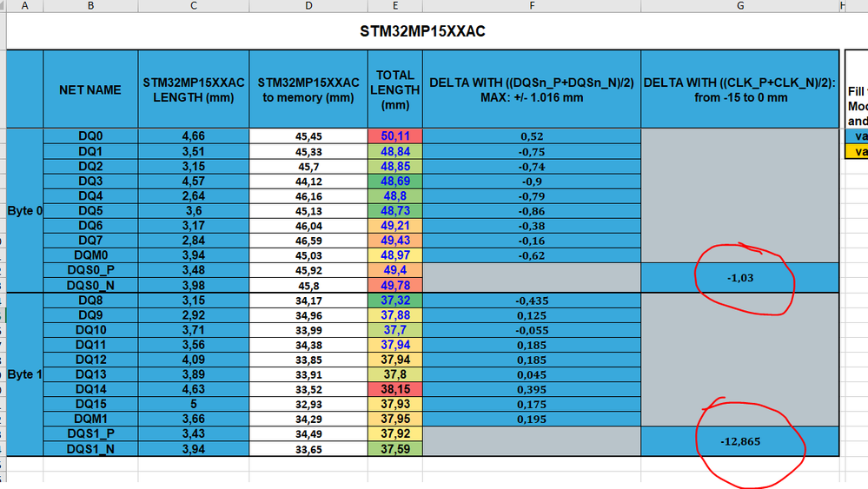Click the TOTAL LENGTH (mm) header cell
Viewport: 868px width, 489px height.
(395, 89)
